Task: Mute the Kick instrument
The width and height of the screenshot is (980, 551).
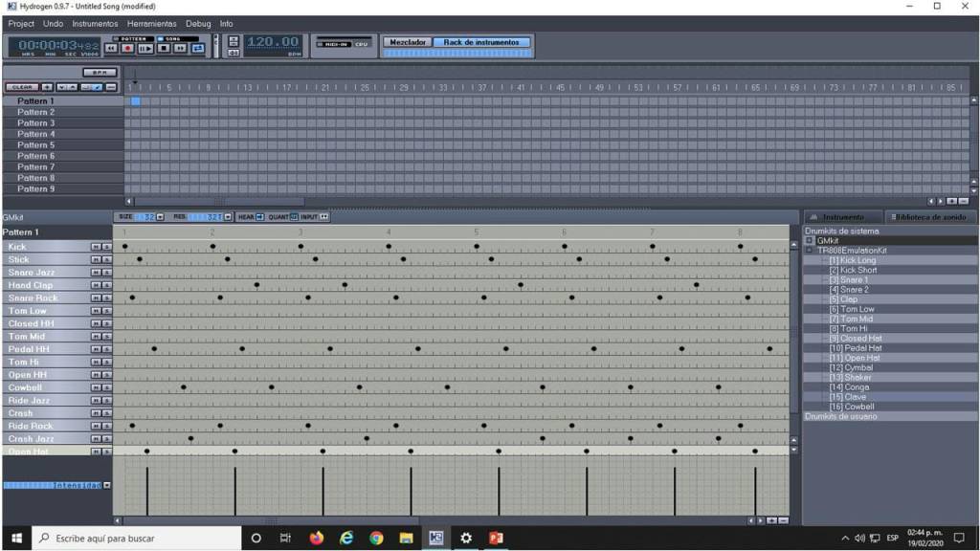Action: (x=96, y=247)
